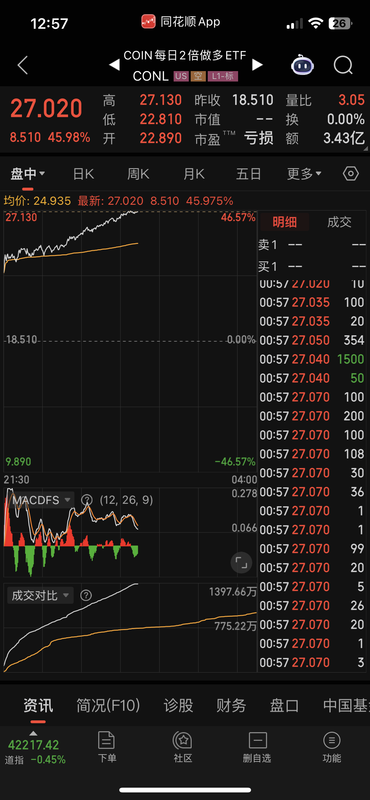
Task: Open the 简况(F10) tab
Action: [108, 706]
